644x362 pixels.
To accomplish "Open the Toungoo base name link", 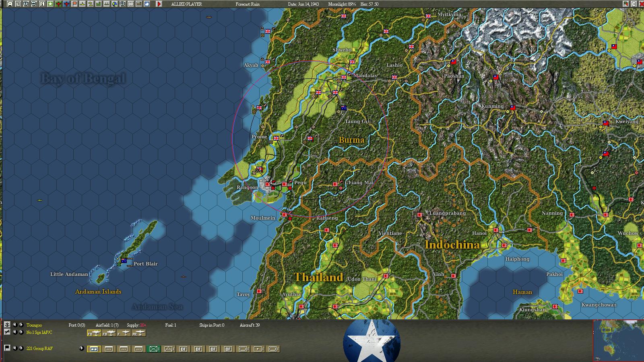I will (x=34, y=325).
